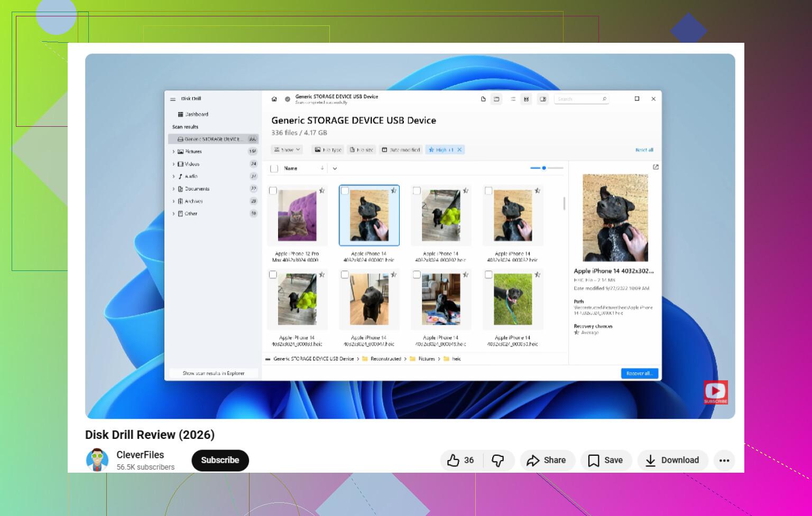Image resolution: width=812 pixels, height=516 pixels.
Task: Check the 000002.heic photo checkbox
Action: click(x=417, y=191)
